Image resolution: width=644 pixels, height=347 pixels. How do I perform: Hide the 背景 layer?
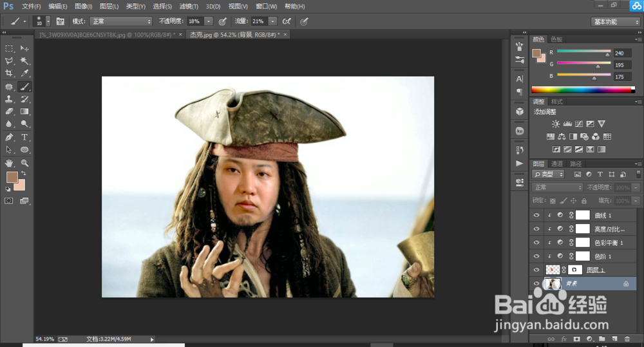click(536, 283)
